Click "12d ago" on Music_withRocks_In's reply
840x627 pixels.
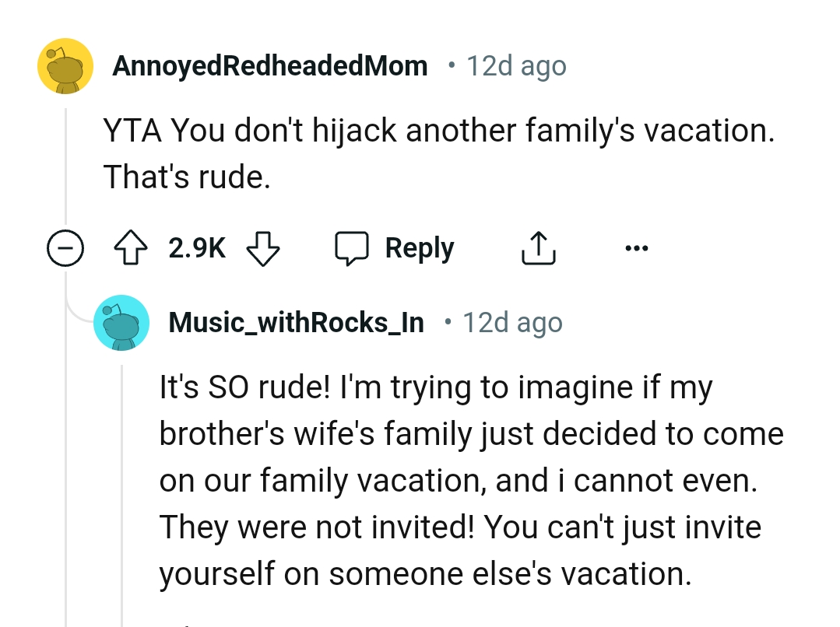[511, 322]
